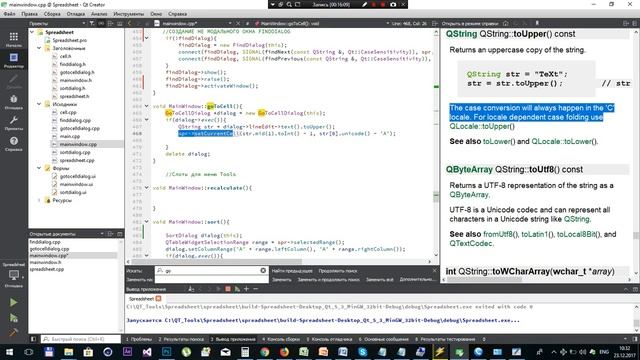
Task: Build the project with hammer icon
Action: pyautogui.click(x=13, y=332)
